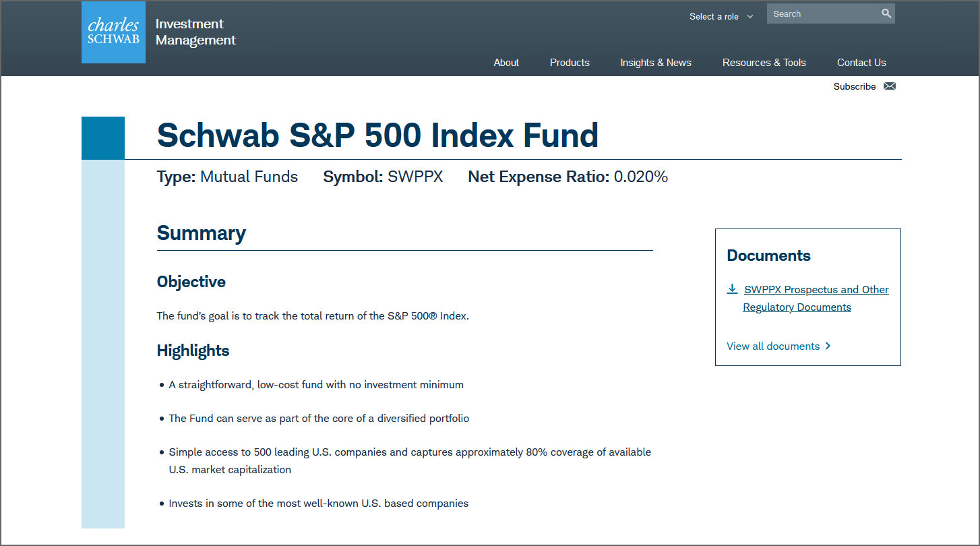Click the Subscribe link

[x=855, y=86]
